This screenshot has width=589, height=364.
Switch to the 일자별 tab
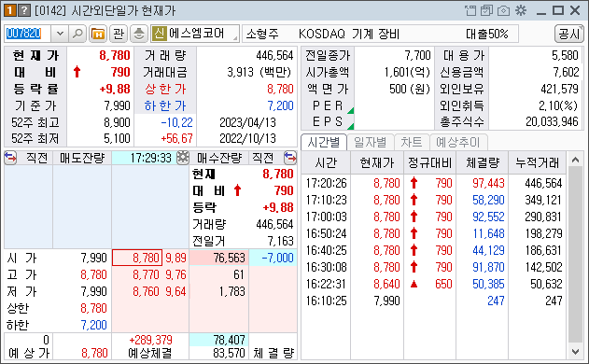tap(371, 143)
